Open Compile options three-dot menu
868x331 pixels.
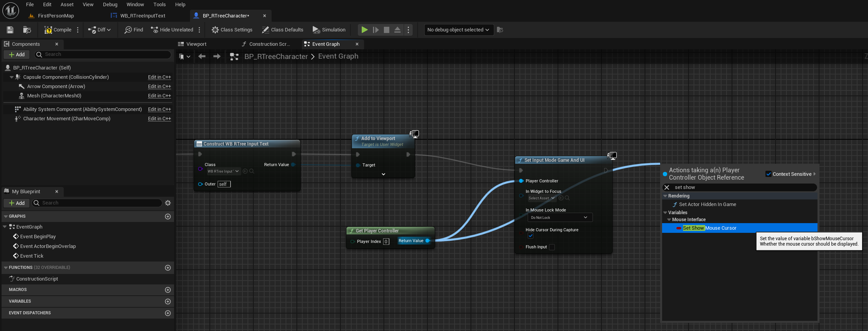point(78,30)
